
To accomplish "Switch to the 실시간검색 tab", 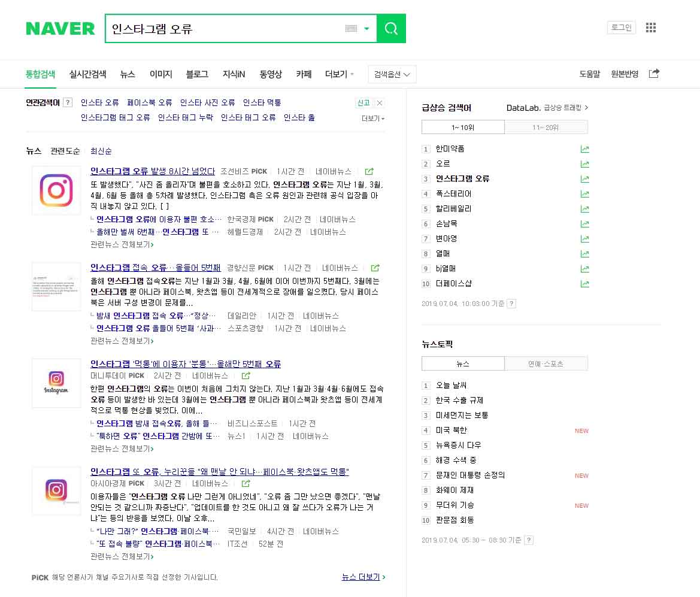I will (x=87, y=74).
